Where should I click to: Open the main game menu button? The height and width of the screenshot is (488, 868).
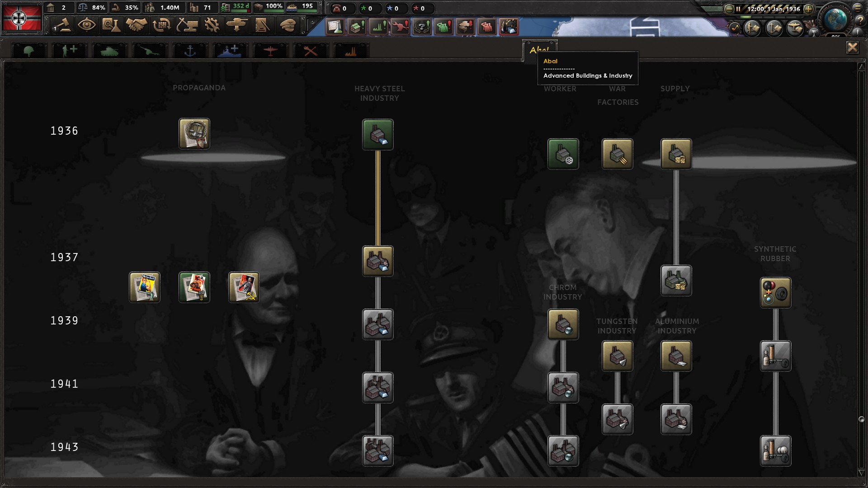pos(858,8)
